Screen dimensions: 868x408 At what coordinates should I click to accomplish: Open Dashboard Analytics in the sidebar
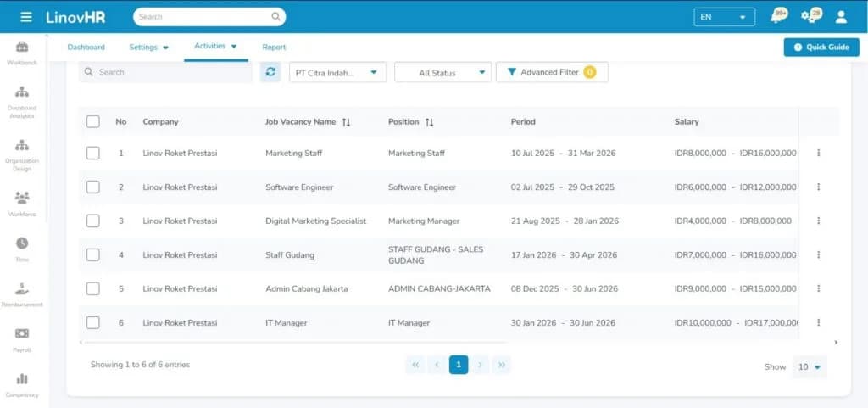(22, 103)
